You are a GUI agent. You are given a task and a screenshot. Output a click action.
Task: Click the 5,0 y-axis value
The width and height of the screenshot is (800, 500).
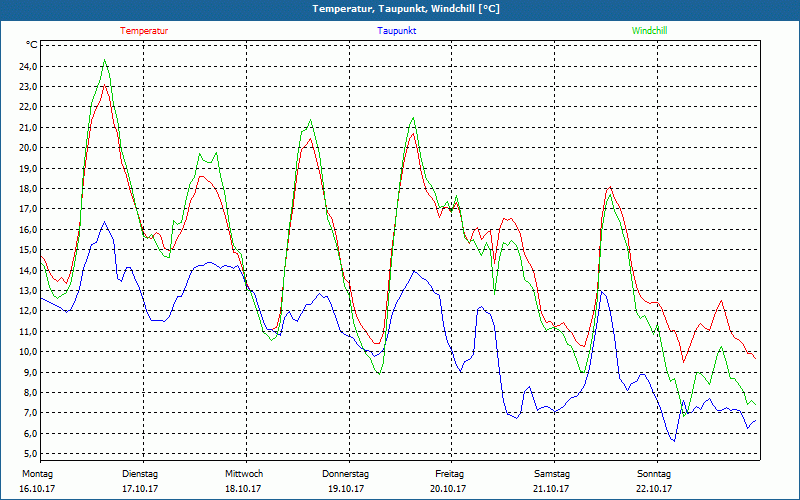point(31,454)
